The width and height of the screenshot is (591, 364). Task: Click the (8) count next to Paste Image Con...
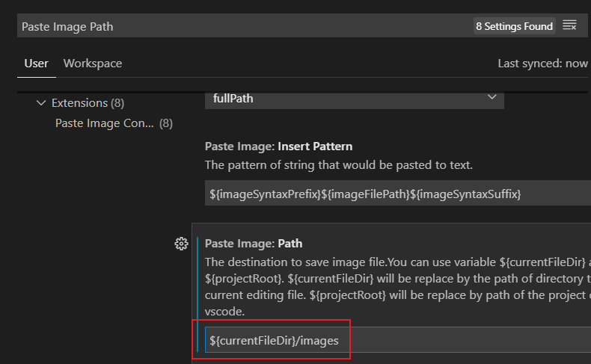click(166, 123)
